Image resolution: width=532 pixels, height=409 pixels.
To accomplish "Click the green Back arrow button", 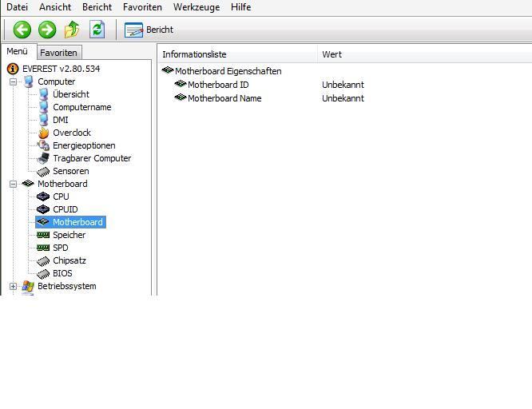I will coord(22,30).
